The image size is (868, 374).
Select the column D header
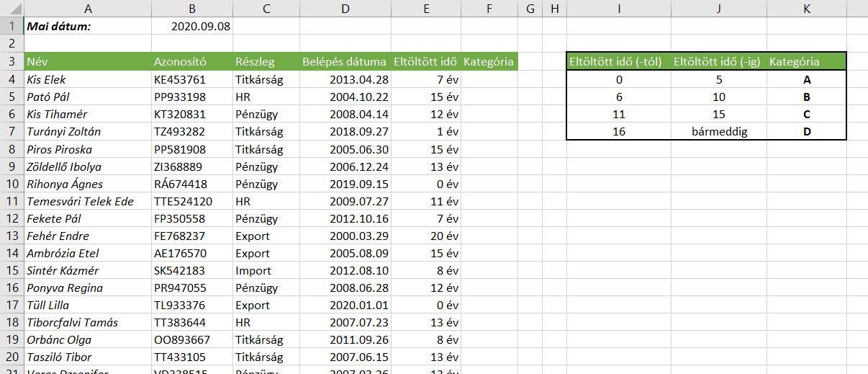345,9
